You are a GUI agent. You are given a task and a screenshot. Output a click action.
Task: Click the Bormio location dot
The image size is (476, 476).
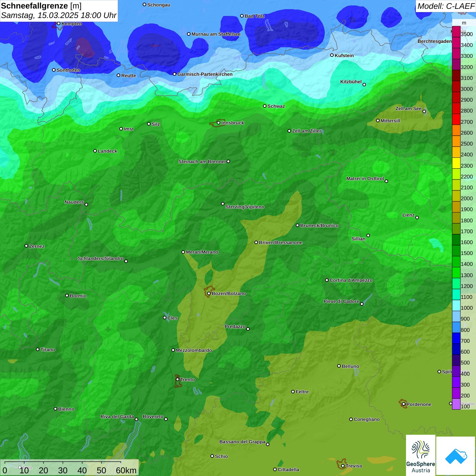tap(67, 295)
